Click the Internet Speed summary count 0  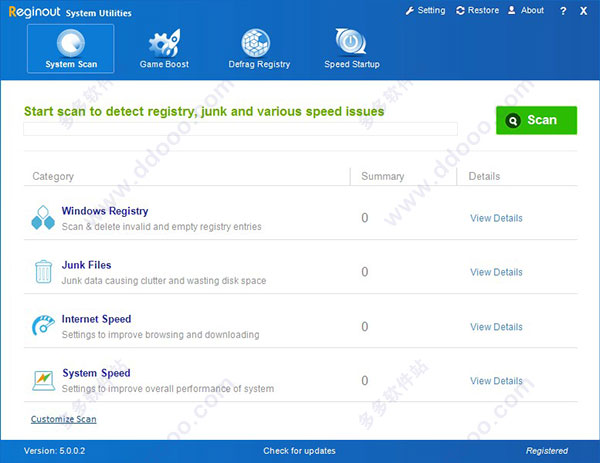point(365,326)
